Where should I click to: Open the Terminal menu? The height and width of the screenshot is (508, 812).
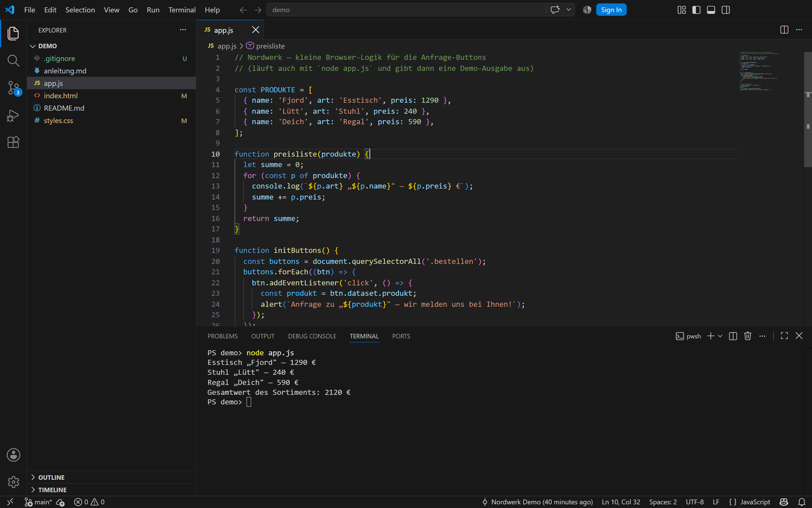182,10
